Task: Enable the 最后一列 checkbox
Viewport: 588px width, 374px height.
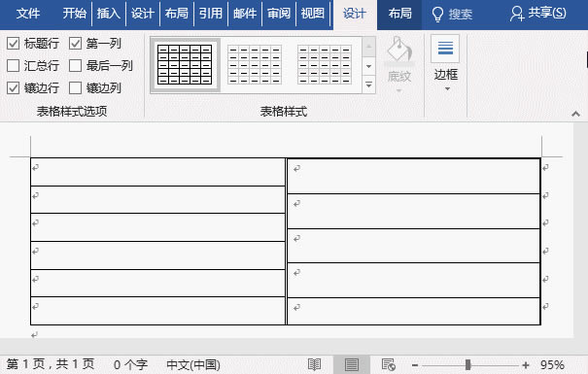Action: [76, 66]
